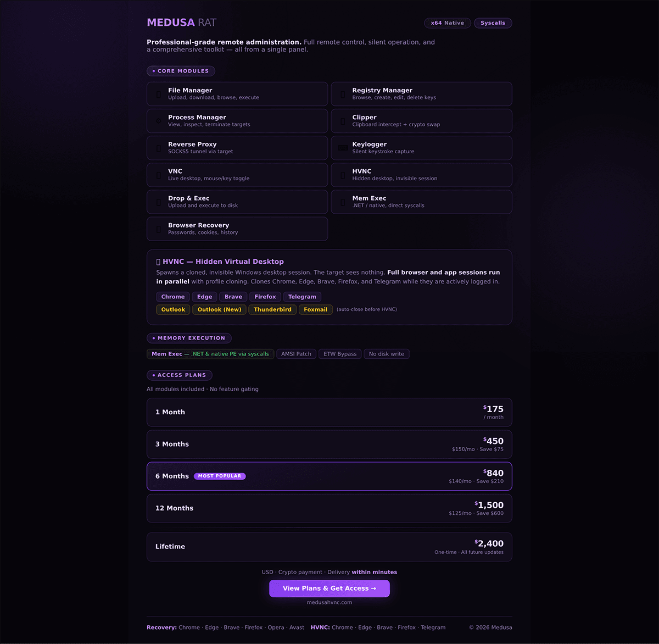
Task: Click the icon before HVNC Hidden Virtual Desktop heading
Action: [158, 262]
